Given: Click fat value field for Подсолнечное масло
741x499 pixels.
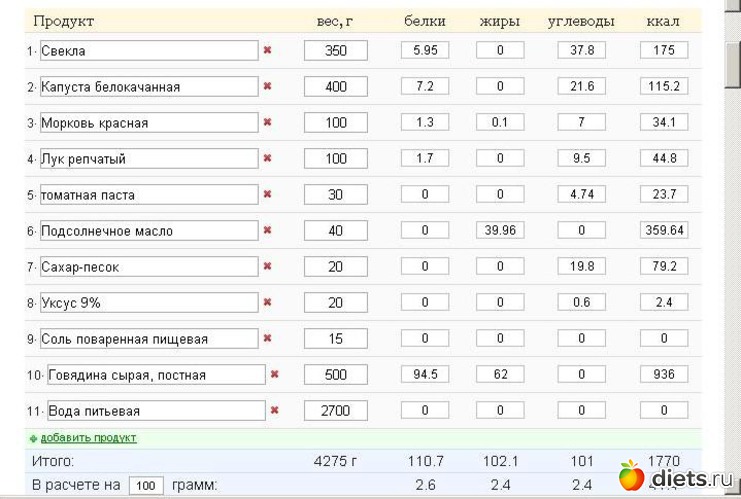Looking at the screenshot, I should [x=500, y=230].
